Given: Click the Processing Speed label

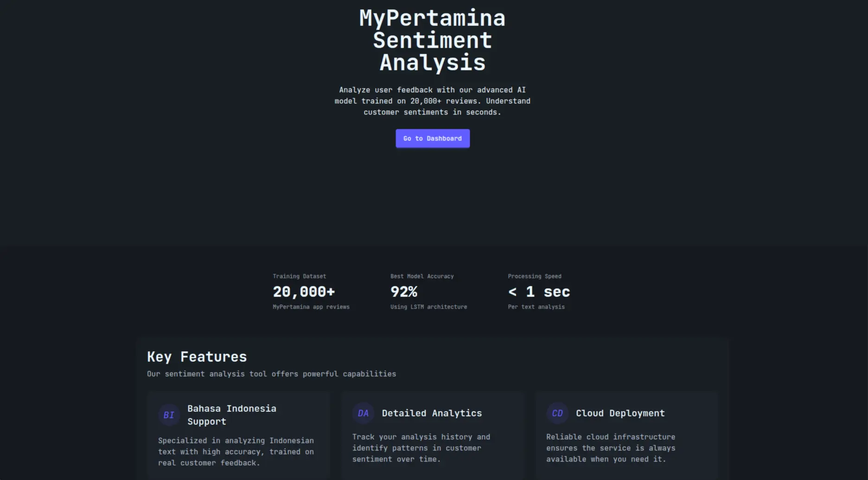Looking at the screenshot, I should [x=534, y=276].
